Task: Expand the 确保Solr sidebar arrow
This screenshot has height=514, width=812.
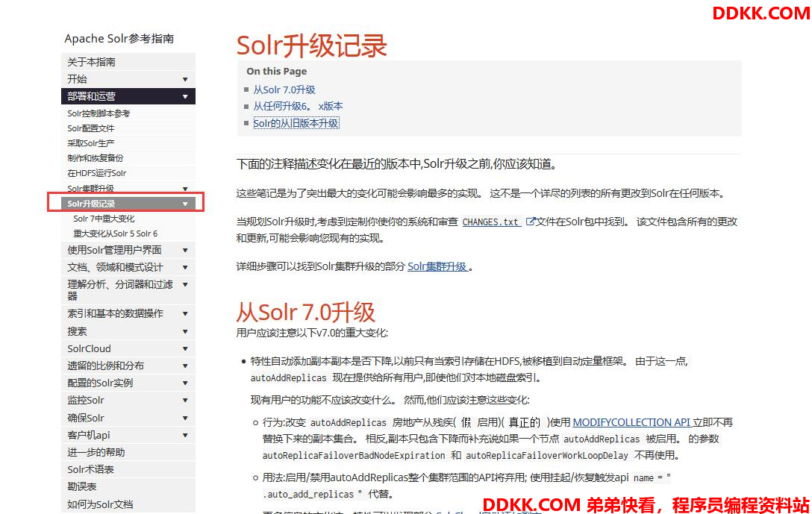Action: 185,418
